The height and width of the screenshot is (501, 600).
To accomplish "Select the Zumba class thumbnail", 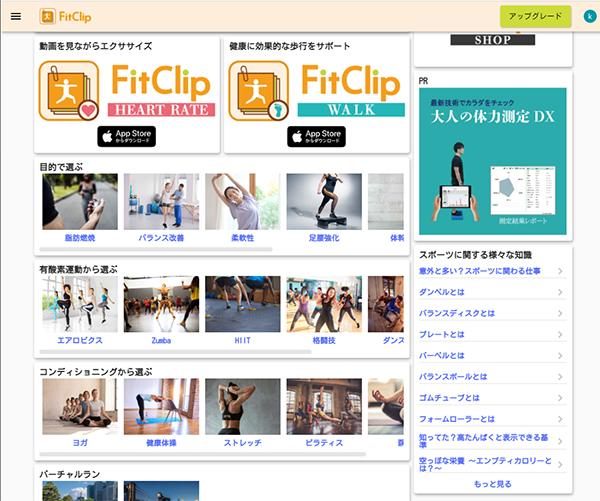I will pos(161,304).
